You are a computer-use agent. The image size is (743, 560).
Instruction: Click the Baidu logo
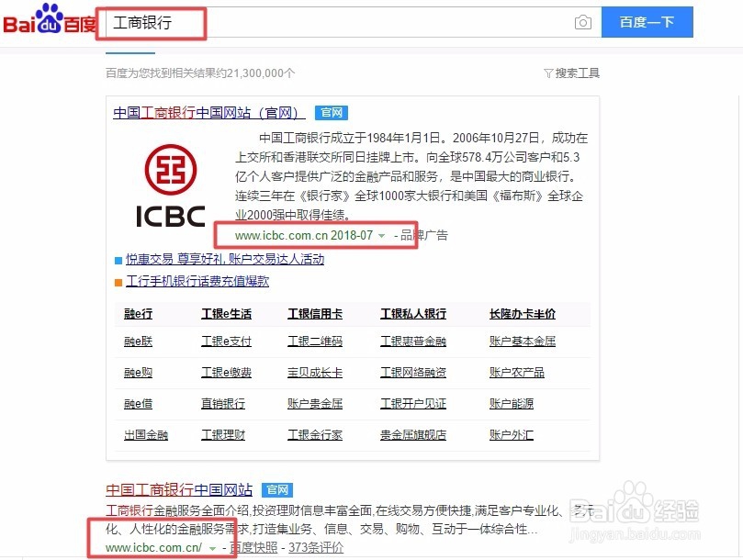(50, 20)
